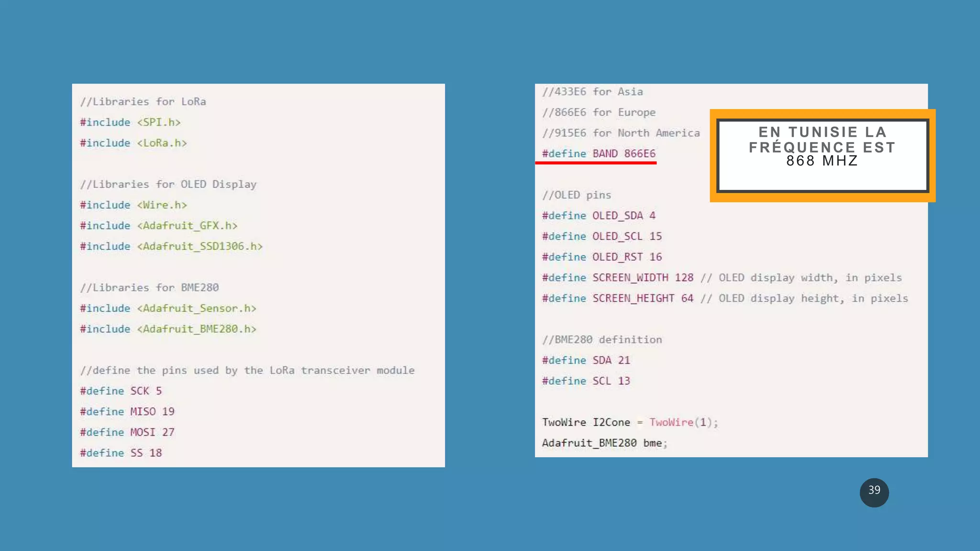The width and height of the screenshot is (980, 551).
Task: Click the '//BME280 definition' comment
Action: [601, 340]
